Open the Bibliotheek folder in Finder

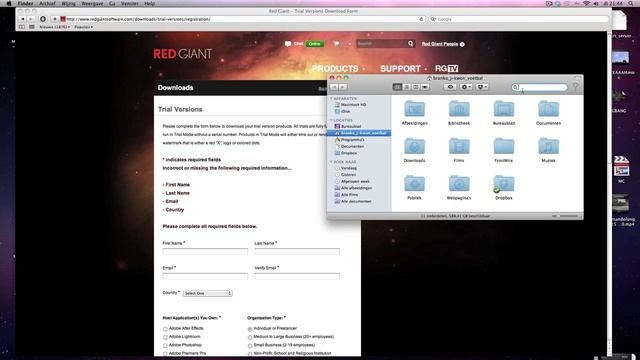459,109
